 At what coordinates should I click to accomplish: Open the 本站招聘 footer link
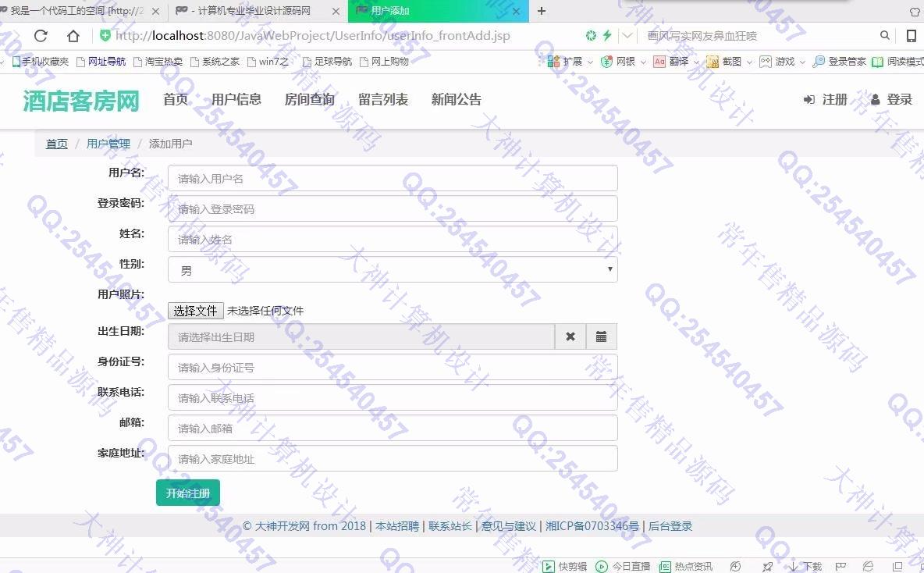point(397,526)
